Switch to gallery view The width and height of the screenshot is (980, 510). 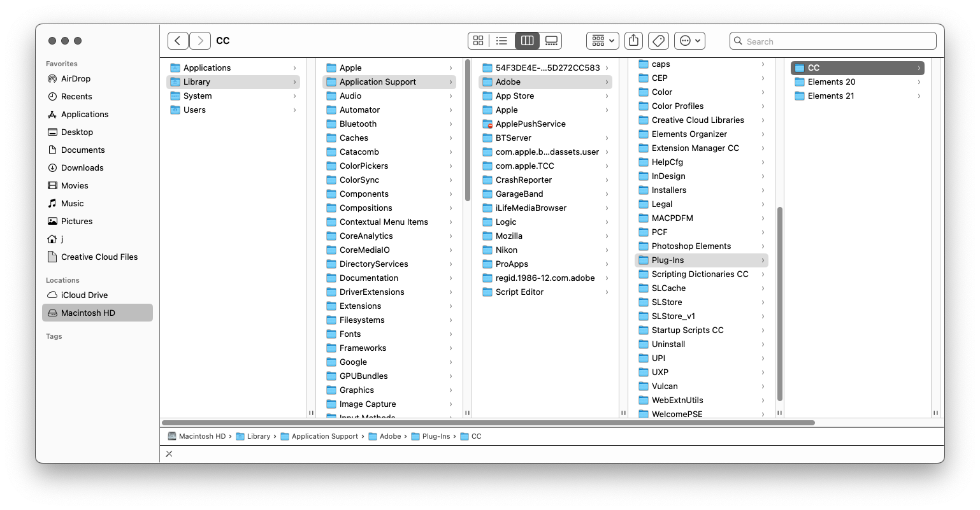pyautogui.click(x=551, y=41)
